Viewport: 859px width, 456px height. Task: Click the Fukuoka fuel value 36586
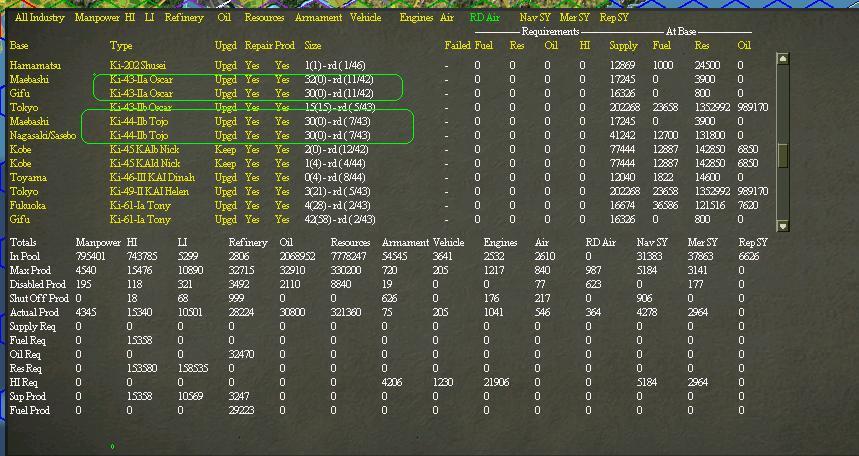(x=665, y=206)
